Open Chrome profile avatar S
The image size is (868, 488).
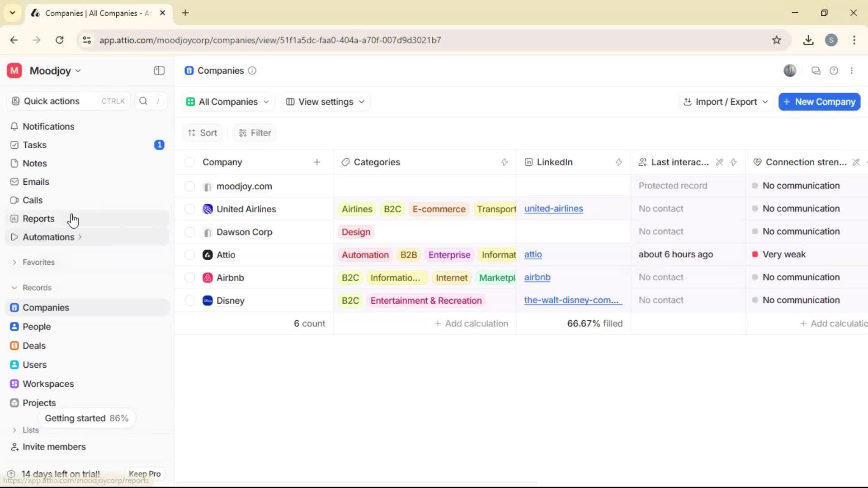coord(831,40)
